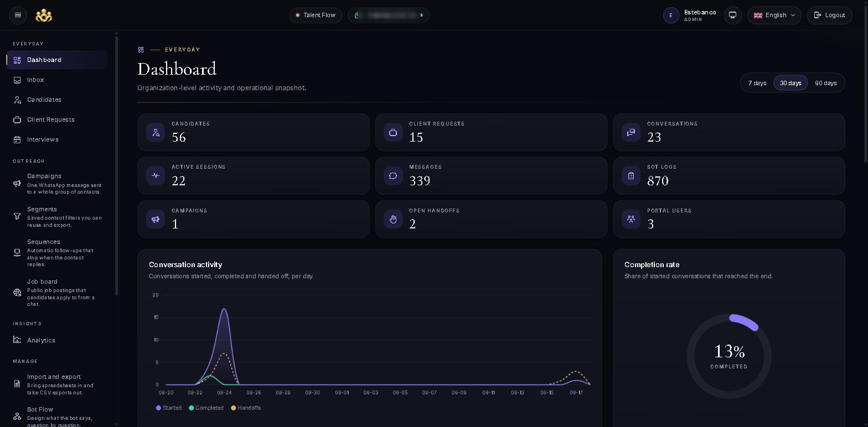The image size is (868, 427).
Task: Open Analytics in sidebar
Action: pyautogui.click(x=57, y=340)
